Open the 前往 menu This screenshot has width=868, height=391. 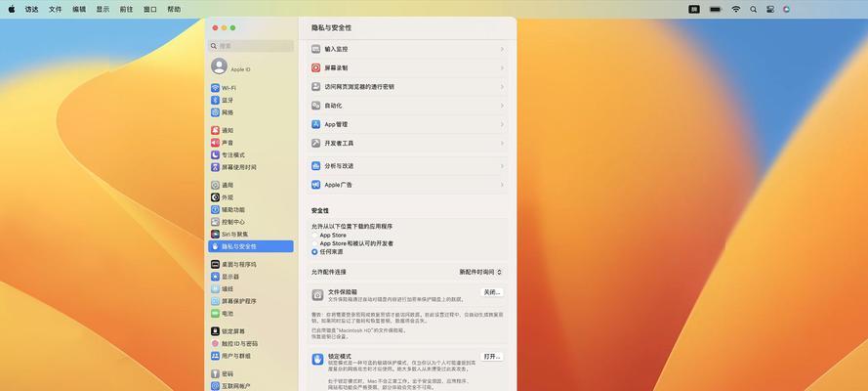point(126,10)
